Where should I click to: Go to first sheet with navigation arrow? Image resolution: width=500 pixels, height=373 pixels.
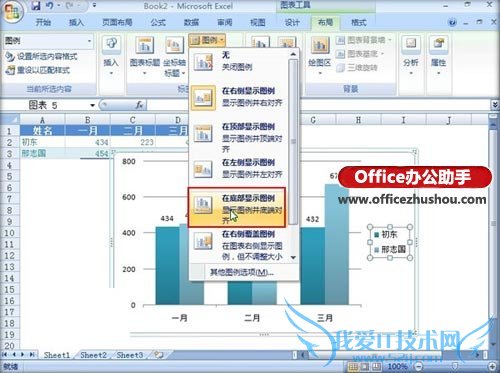coord(5,355)
